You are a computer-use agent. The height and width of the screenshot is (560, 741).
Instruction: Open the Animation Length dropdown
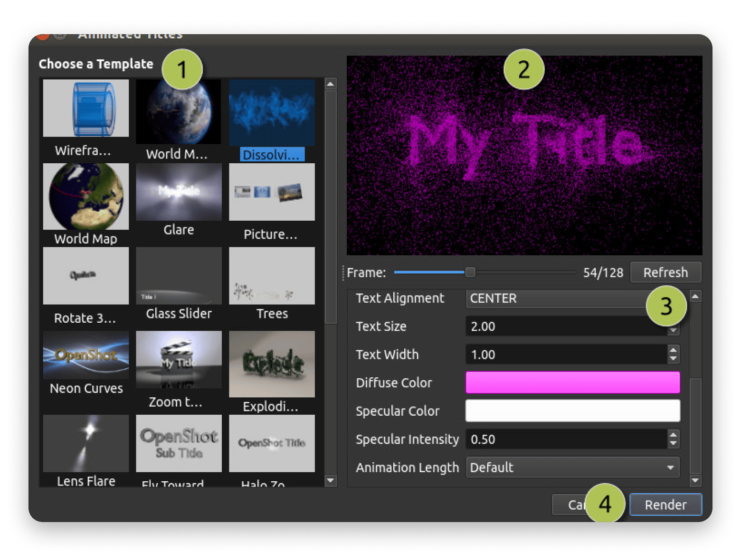tap(572, 467)
